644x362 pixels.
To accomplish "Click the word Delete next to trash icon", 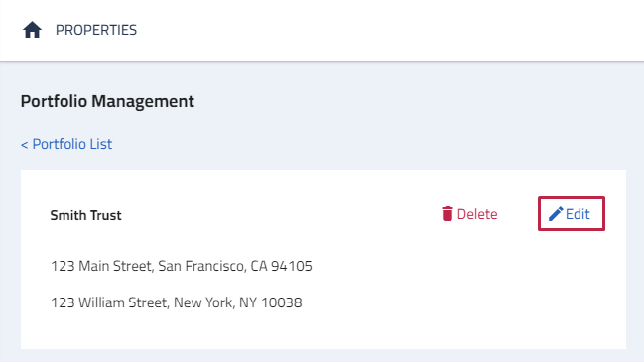I will click(x=477, y=214).
